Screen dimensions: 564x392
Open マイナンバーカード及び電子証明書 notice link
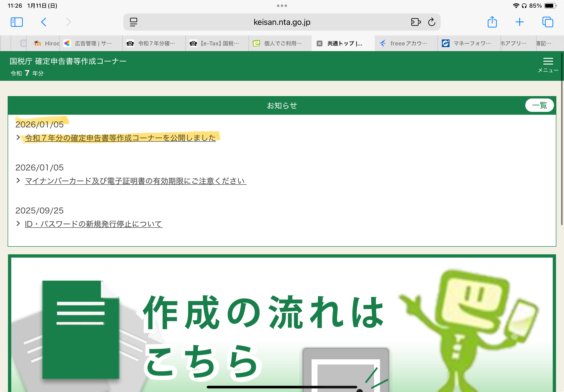point(136,181)
